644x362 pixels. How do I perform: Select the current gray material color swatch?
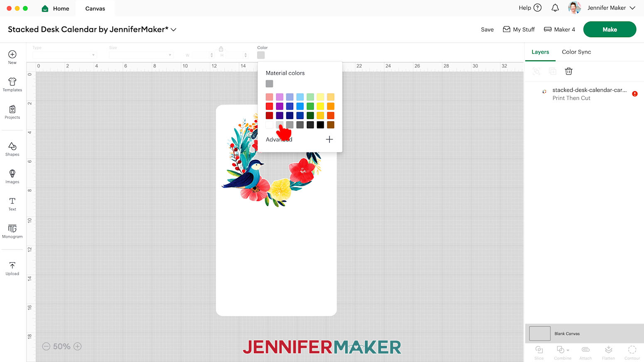(269, 84)
